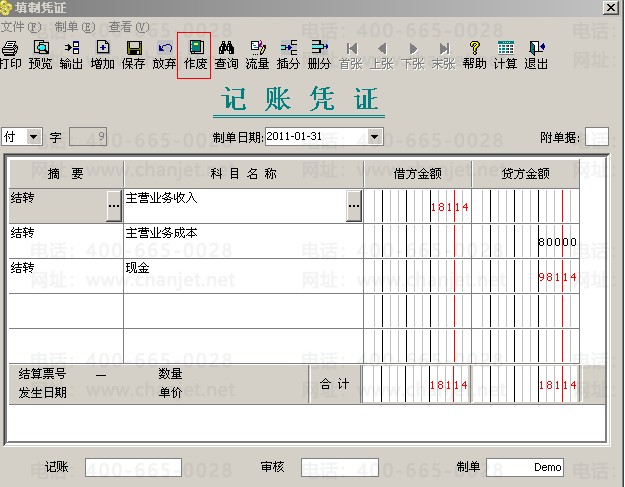Click the 附单据 attachments input field
The image size is (625, 487).
pyautogui.click(x=597, y=137)
